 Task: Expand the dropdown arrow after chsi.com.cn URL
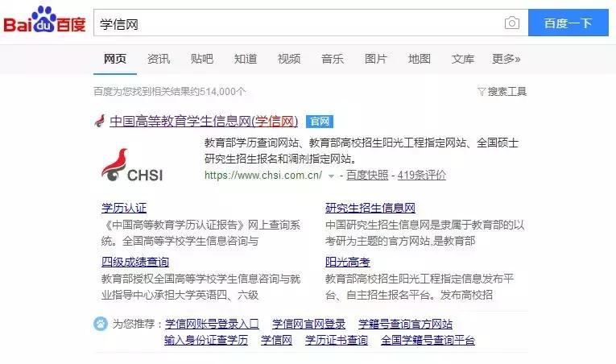click(331, 176)
